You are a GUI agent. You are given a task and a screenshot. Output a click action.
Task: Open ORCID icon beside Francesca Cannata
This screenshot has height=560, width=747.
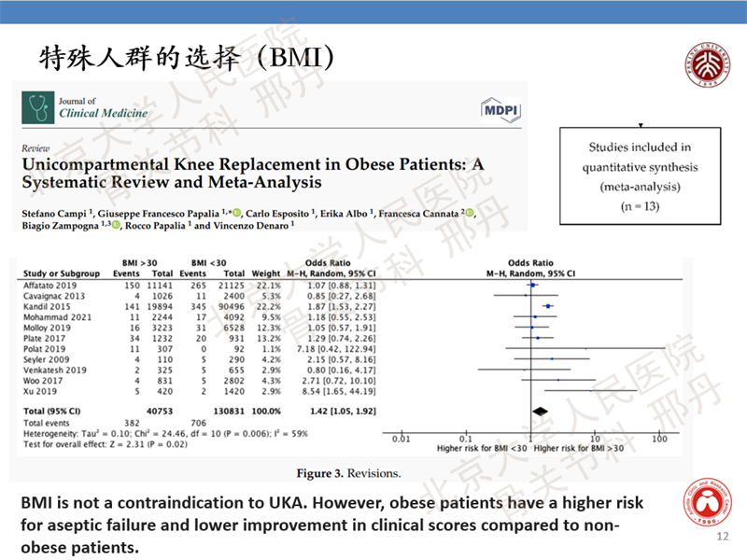469,213
